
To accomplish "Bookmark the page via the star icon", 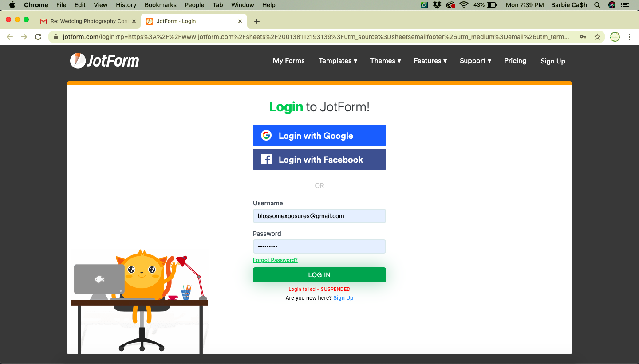I will [x=597, y=37].
